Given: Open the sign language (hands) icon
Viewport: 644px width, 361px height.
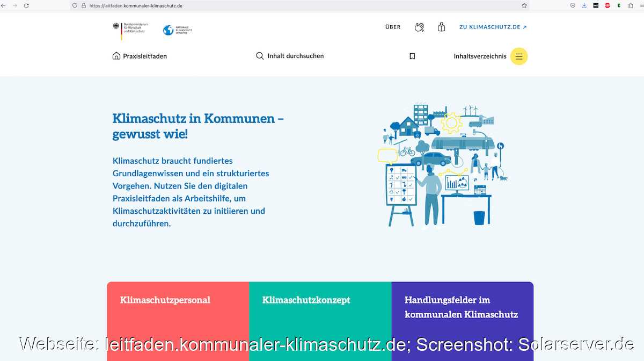Looking at the screenshot, I should 419,27.
